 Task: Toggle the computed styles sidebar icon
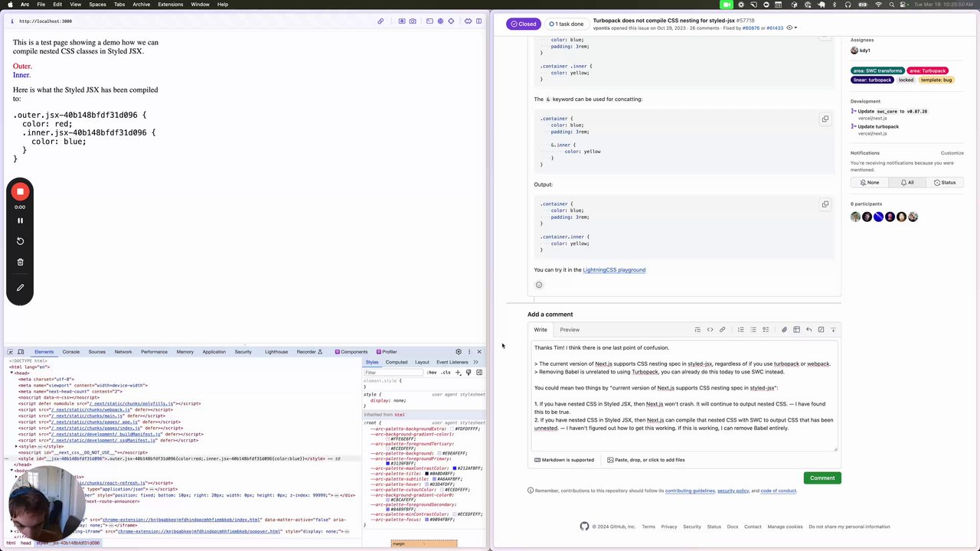479,373
